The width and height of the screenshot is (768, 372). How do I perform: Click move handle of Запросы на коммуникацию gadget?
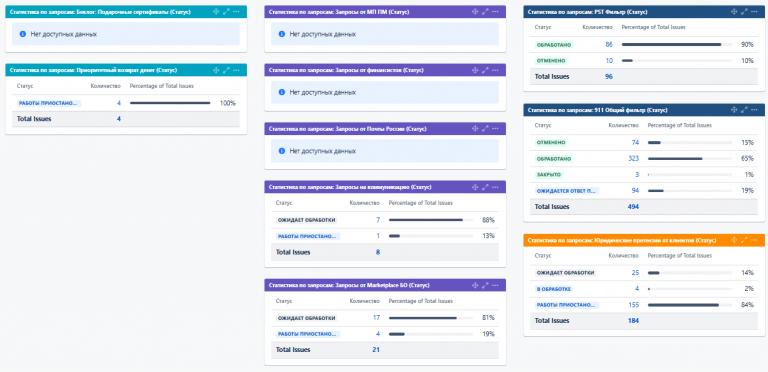[x=475, y=187]
